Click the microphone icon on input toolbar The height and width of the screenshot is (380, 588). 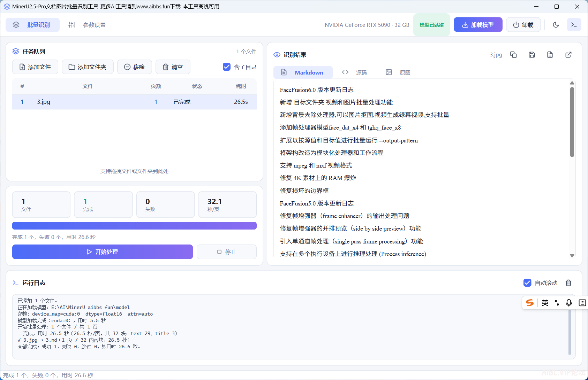(x=569, y=303)
